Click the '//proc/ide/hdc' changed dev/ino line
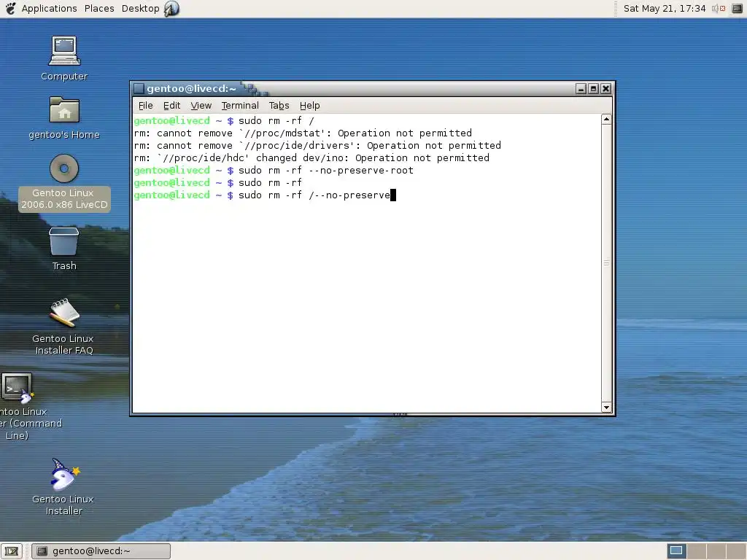The image size is (747, 560). pyautogui.click(x=311, y=158)
